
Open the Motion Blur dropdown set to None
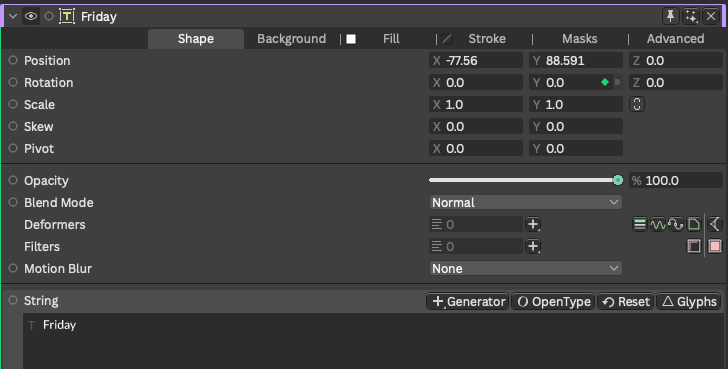tap(526, 268)
